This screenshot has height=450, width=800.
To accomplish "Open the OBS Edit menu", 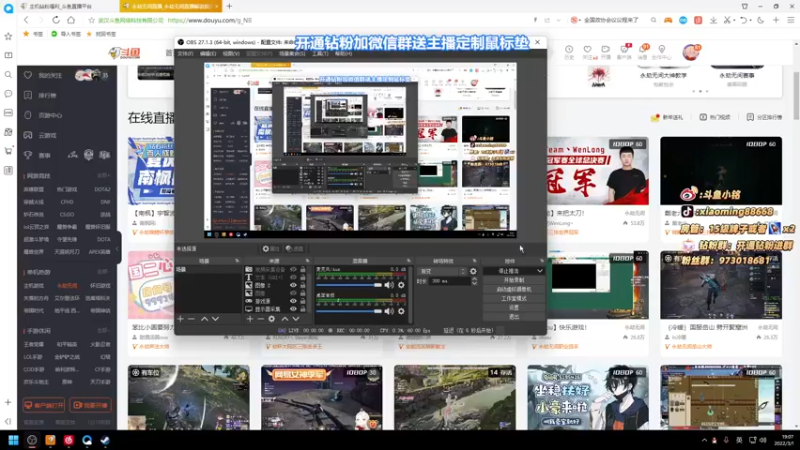I will (208, 54).
